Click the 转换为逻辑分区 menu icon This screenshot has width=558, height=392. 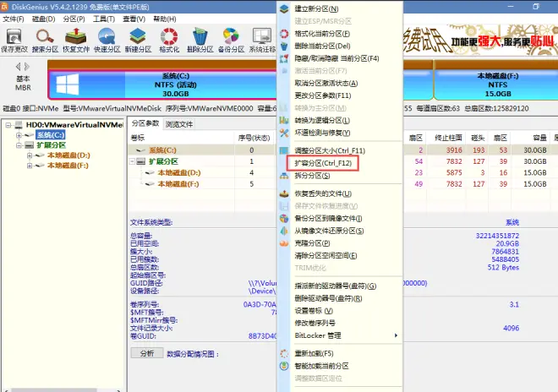pos(284,120)
